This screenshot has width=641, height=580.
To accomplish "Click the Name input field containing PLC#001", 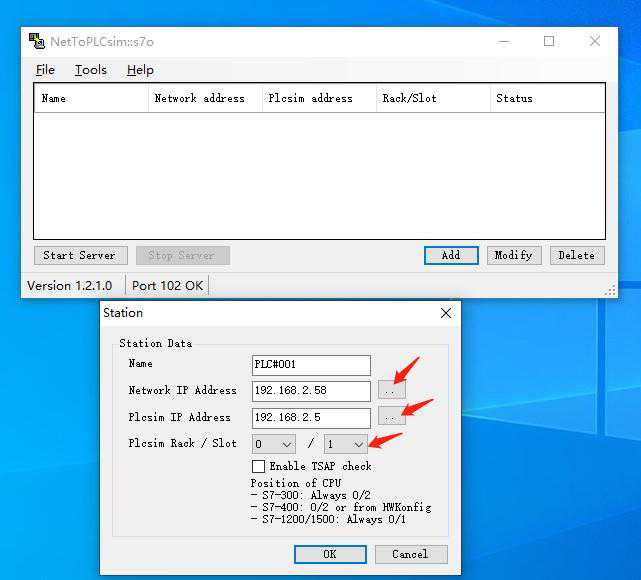I will pos(311,365).
